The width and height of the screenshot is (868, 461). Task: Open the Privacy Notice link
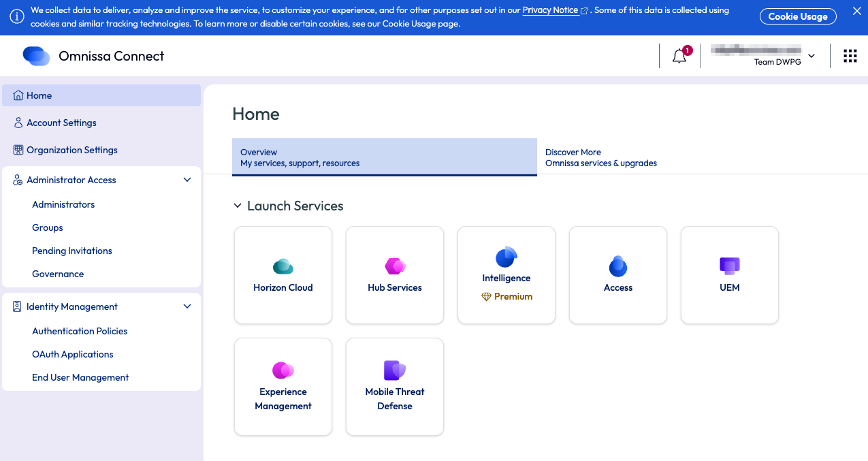coord(550,10)
